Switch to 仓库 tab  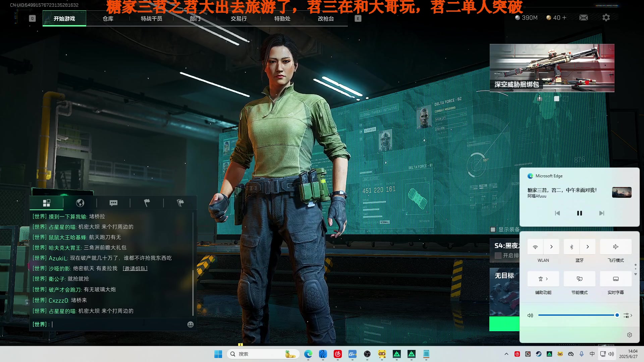click(108, 18)
